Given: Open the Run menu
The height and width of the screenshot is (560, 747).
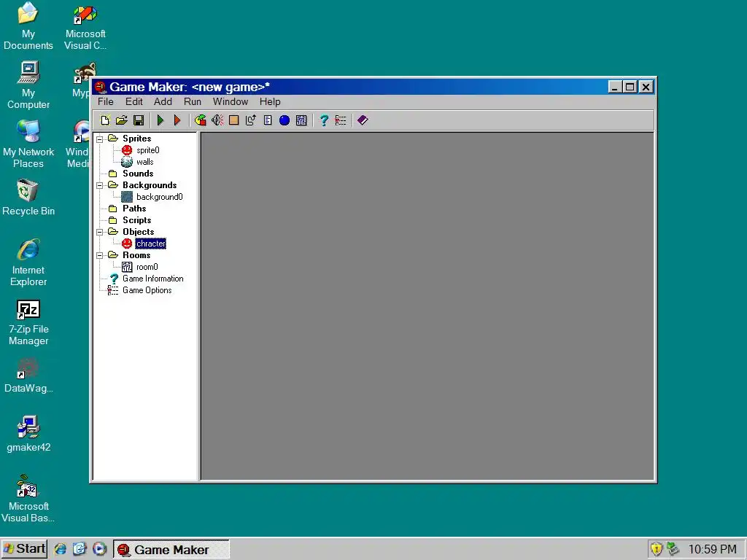Looking at the screenshot, I should 193,101.
